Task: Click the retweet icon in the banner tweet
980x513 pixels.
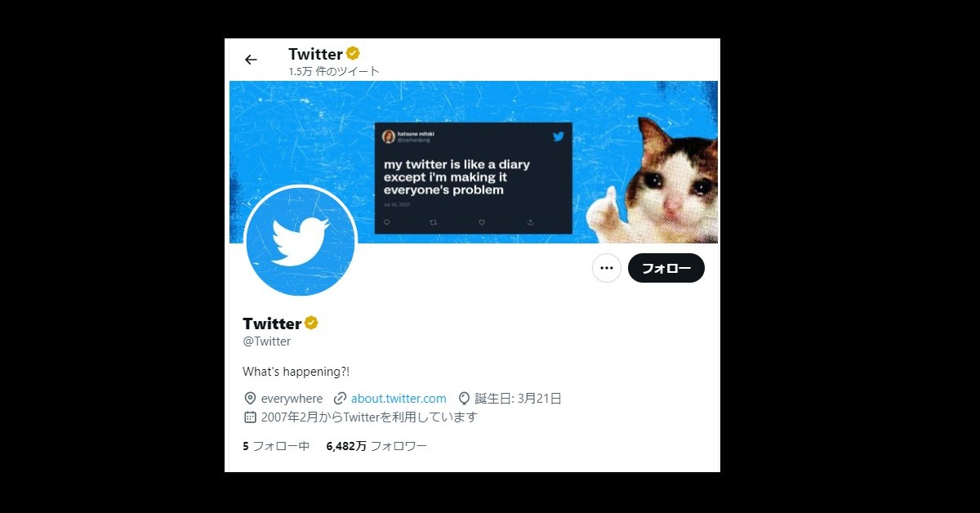Action: (x=434, y=221)
